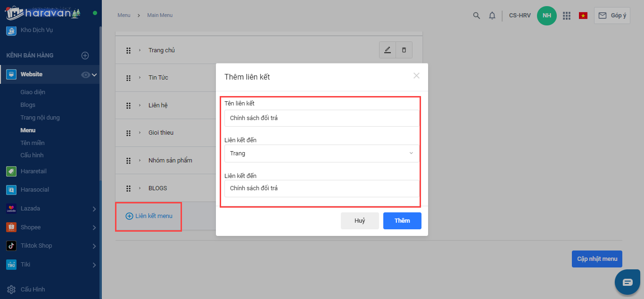Click the Huỷ cancel button
The width and height of the screenshot is (644, 299).
(360, 221)
